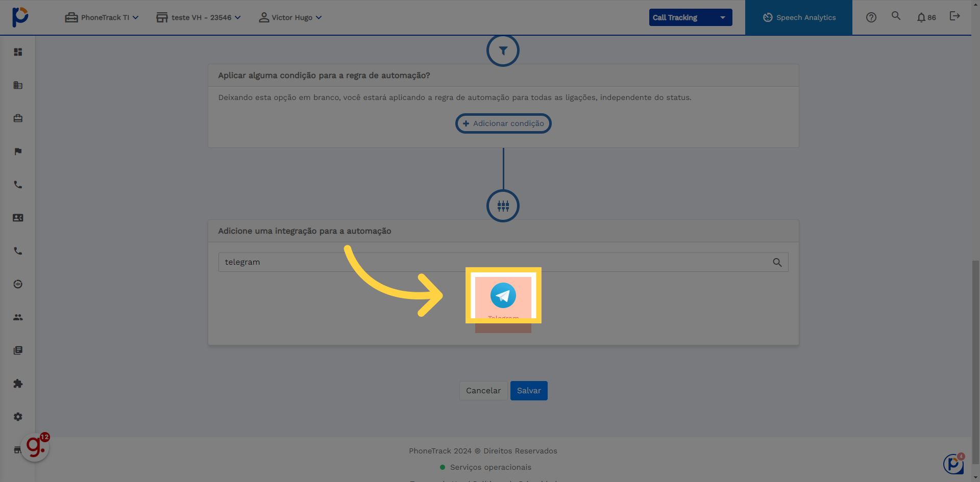
Task: Click Adicionar condição button
Action: (503, 123)
